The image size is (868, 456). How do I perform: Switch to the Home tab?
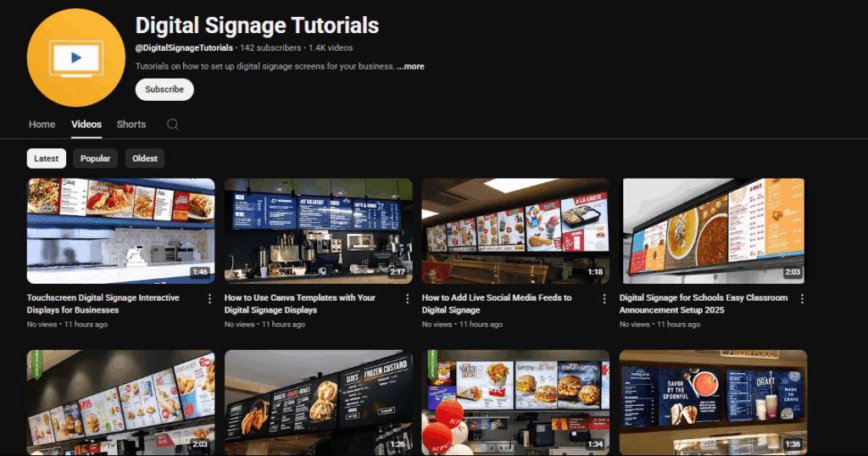point(42,125)
